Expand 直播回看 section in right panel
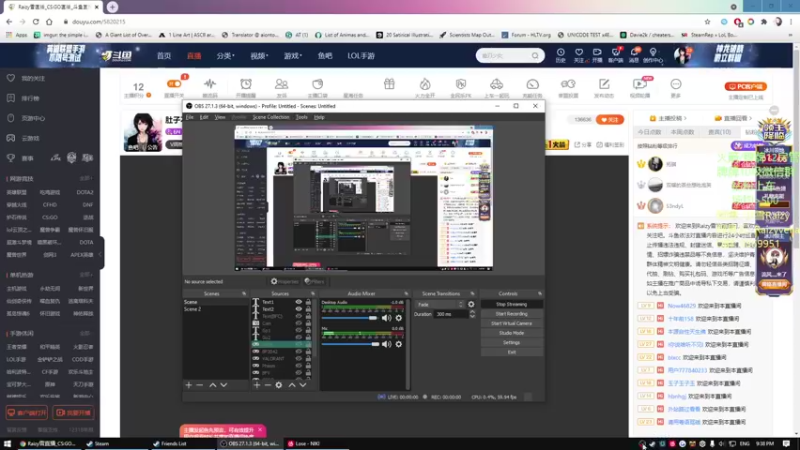The image size is (800, 450). pos(734,118)
